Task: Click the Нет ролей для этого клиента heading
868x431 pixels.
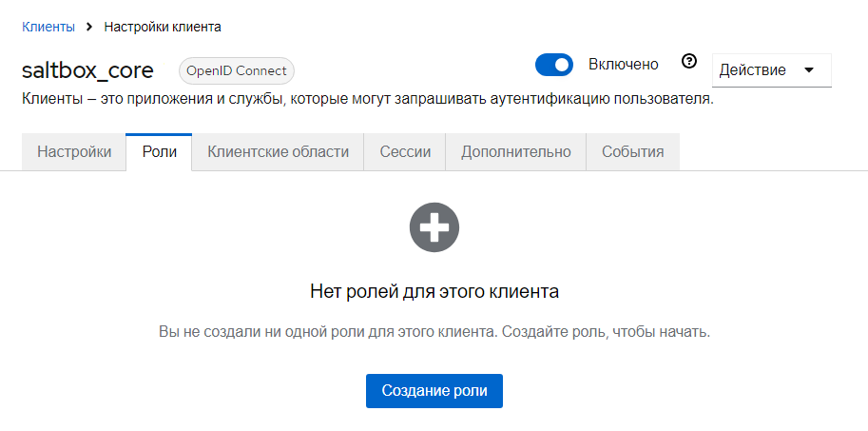Action: tap(434, 291)
